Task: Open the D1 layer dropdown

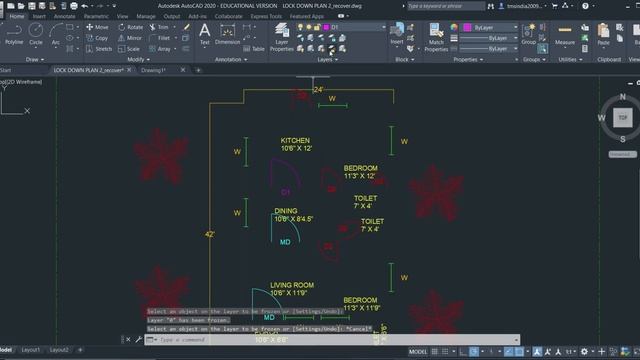Action: [x=383, y=27]
